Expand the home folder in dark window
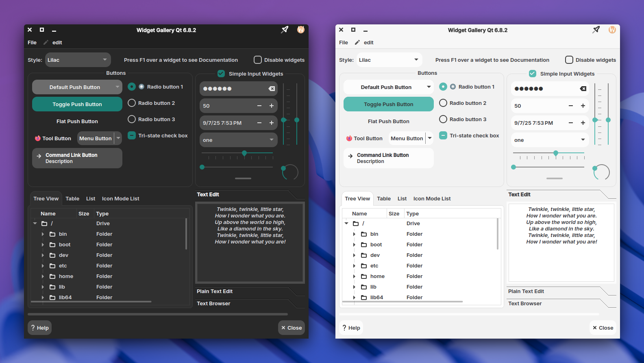The image size is (644, 363). point(43,276)
